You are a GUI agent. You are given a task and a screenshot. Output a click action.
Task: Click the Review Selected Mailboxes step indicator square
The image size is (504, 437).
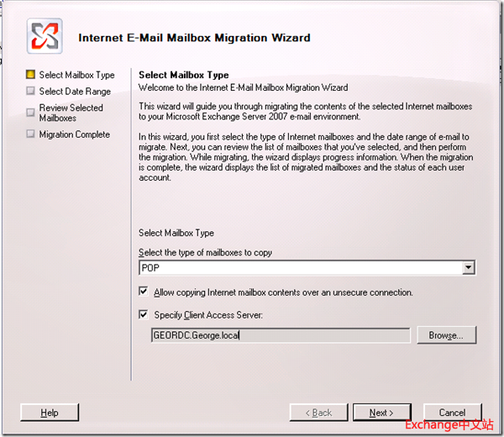coord(31,108)
